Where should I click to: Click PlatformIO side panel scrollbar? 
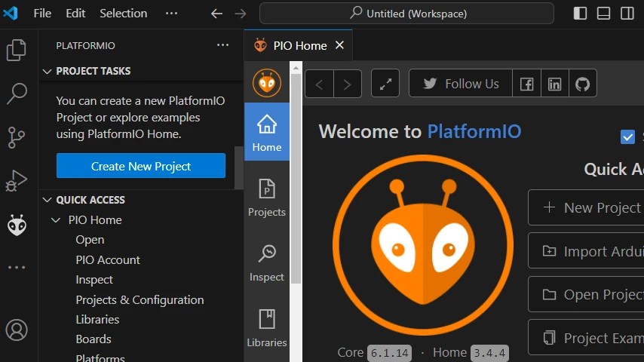[239, 167]
